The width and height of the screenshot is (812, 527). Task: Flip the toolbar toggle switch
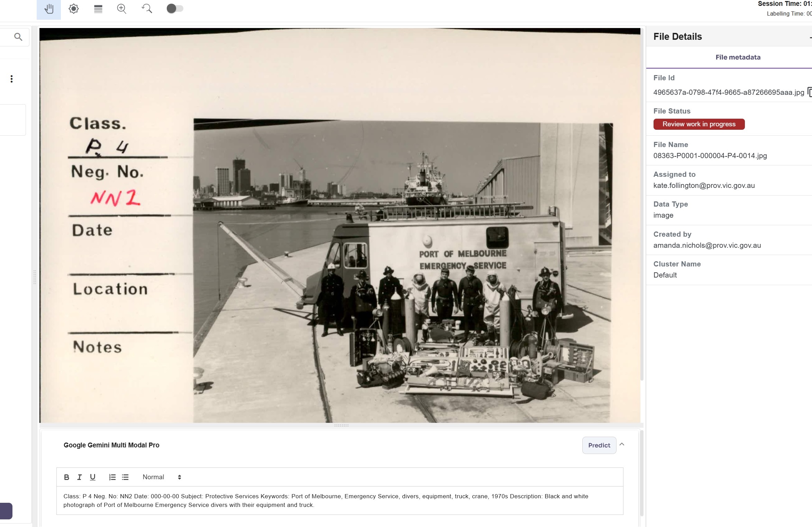click(175, 9)
